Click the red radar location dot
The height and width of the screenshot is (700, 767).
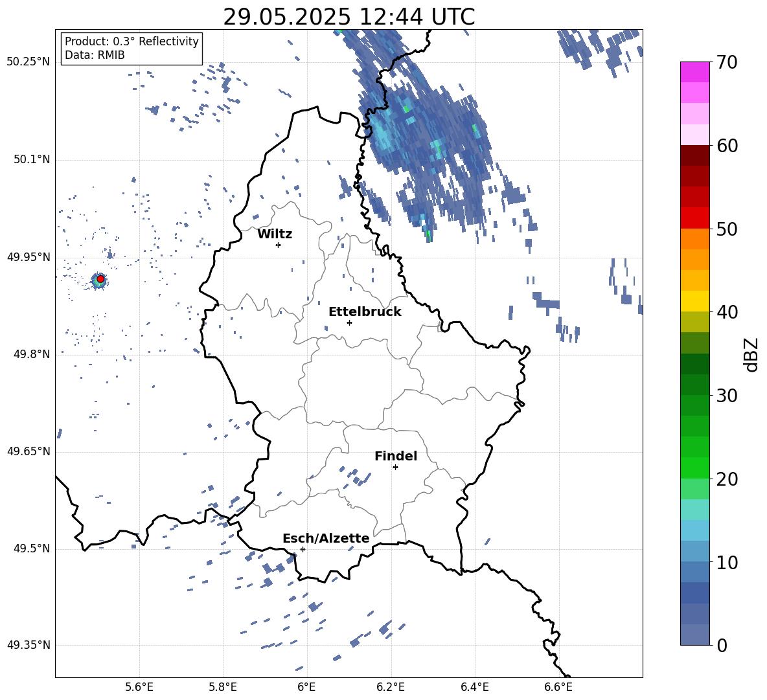tap(100, 279)
